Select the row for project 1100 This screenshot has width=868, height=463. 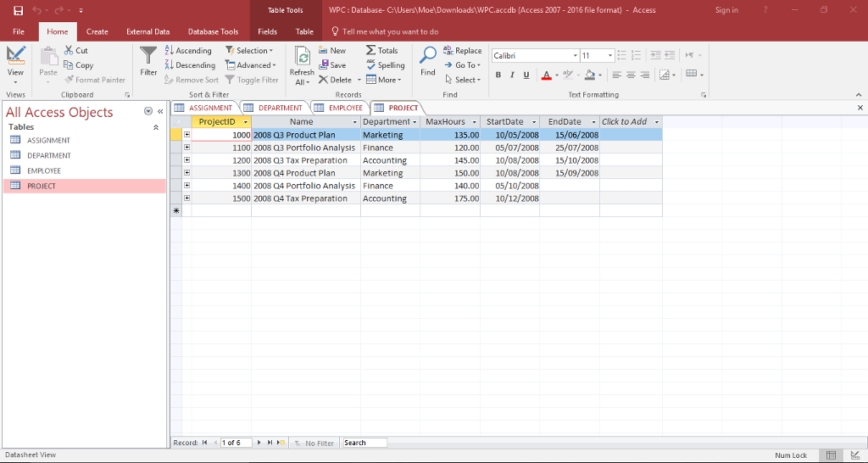[x=176, y=148]
